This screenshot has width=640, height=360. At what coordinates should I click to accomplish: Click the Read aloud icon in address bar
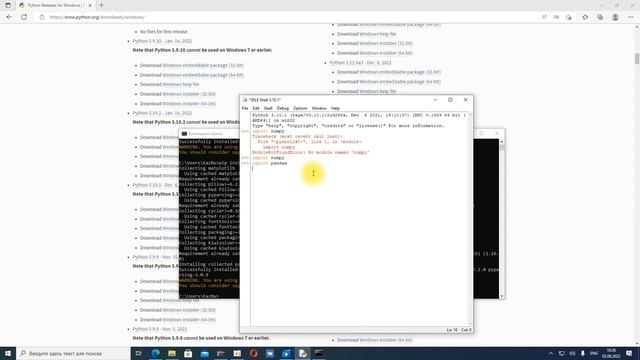(x=544, y=17)
